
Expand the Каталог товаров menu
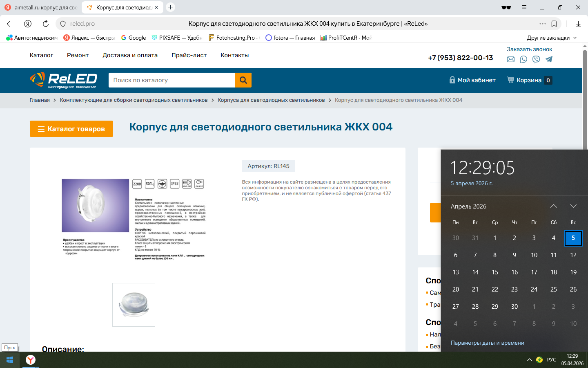[x=71, y=129]
